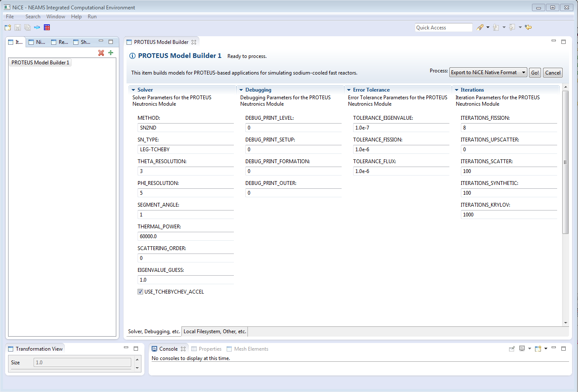Open the Help menu

pyautogui.click(x=76, y=17)
